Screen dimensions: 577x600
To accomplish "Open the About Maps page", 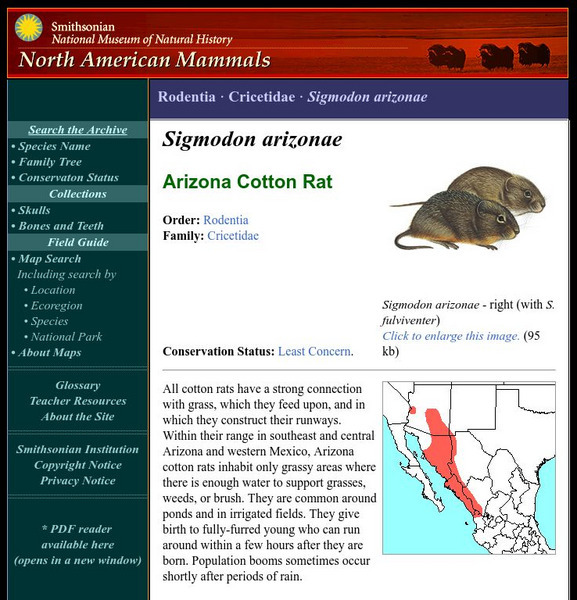I will (50, 352).
